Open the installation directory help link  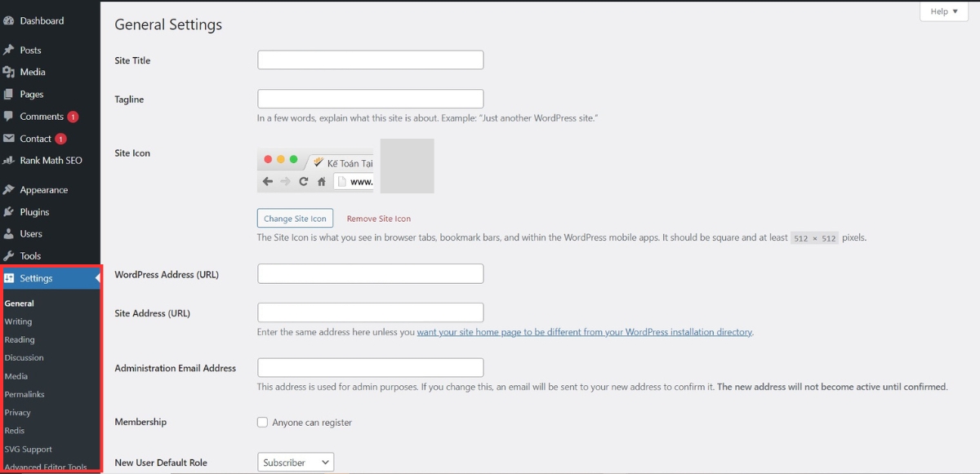coord(585,332)
